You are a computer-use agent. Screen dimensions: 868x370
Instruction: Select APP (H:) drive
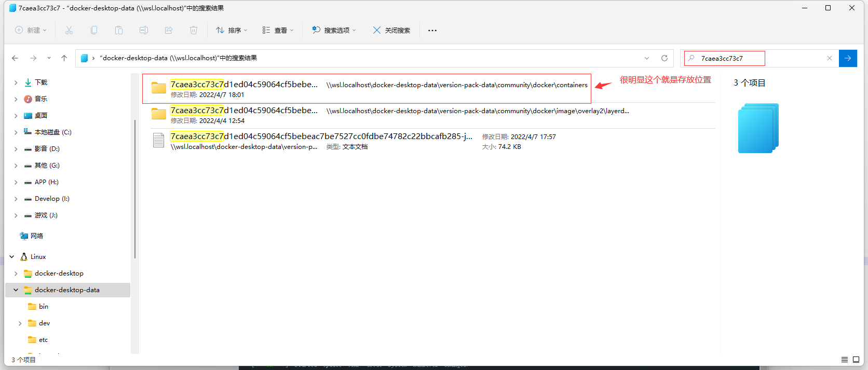(x=46, y=182)
